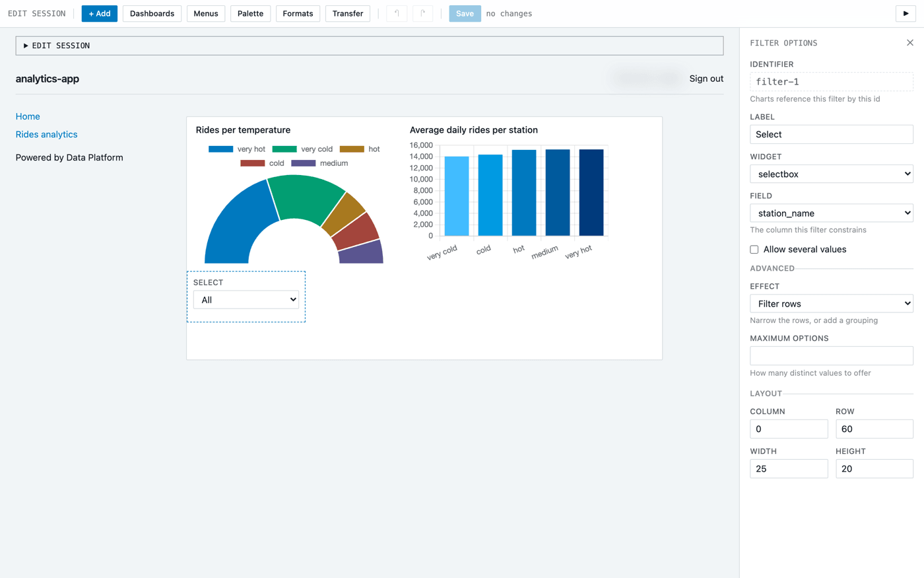This screenshot has width=924, height=578.
Task: Click the Transfer button
Action: (348, 13)
